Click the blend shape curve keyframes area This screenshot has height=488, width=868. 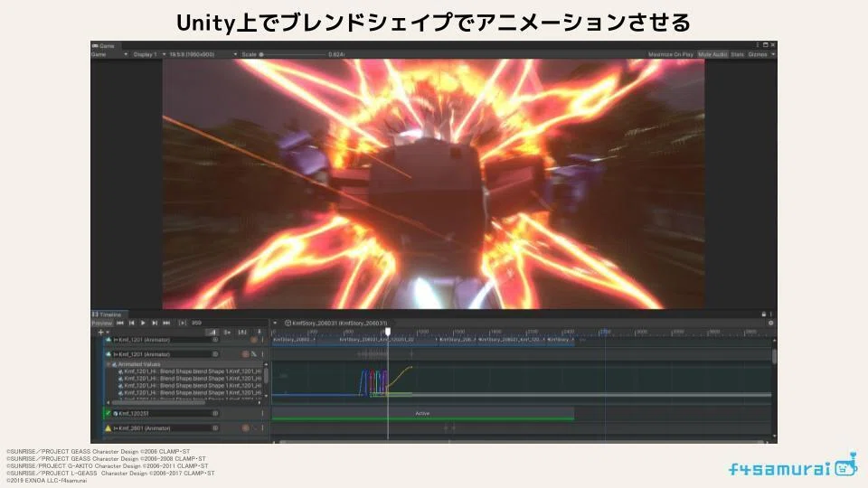pos(386,383)
